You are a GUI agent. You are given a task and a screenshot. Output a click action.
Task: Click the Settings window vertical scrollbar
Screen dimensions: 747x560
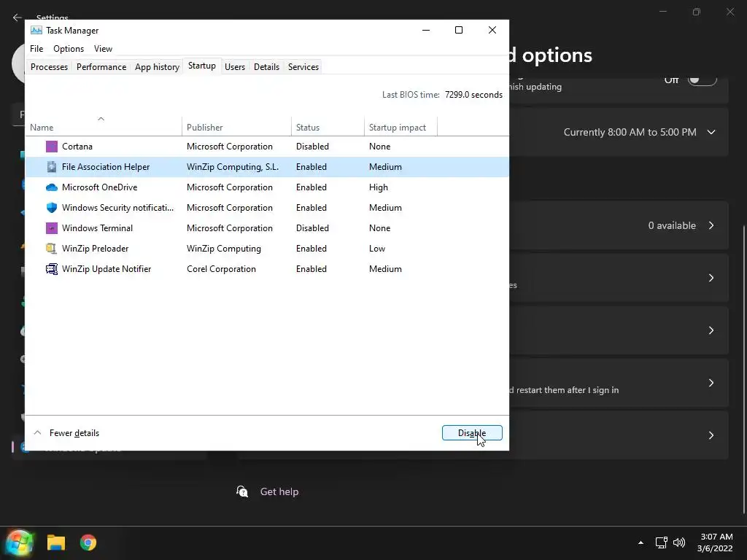click(744, 369)
